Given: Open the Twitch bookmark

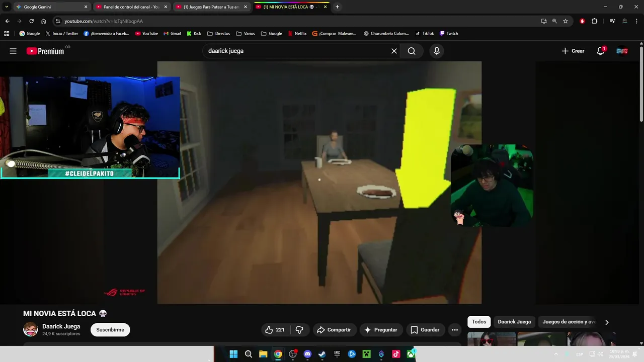Looking at the screenshot, I should coord(449,34).
